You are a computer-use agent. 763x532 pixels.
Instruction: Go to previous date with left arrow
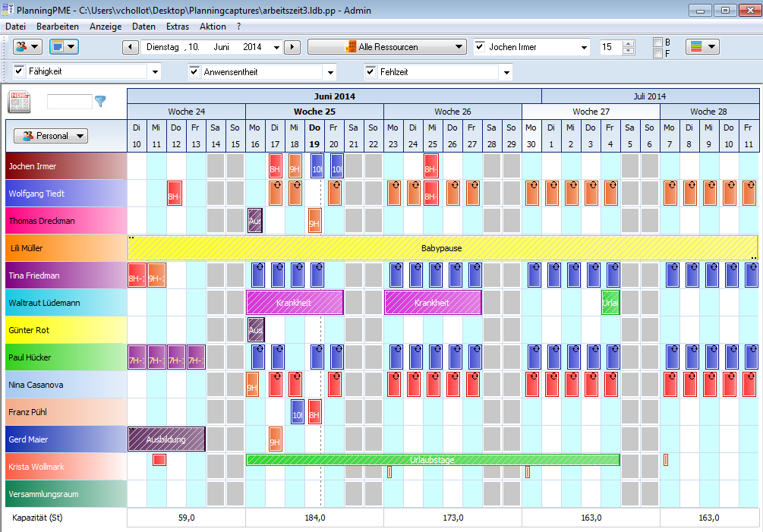coord(131,47)
